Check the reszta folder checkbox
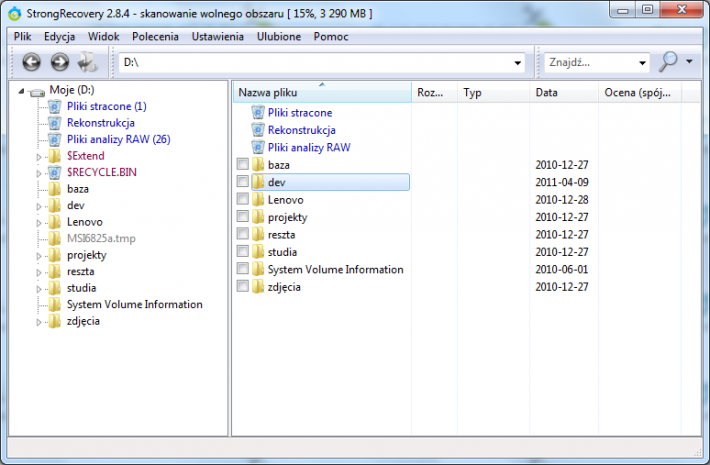This screenshot has height=465, width=710. [x=243, y=234]
